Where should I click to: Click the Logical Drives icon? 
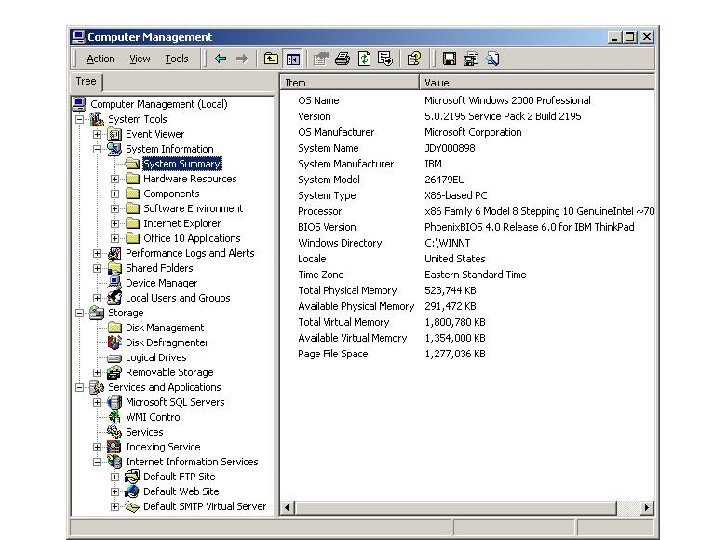[x=114, y=358]
